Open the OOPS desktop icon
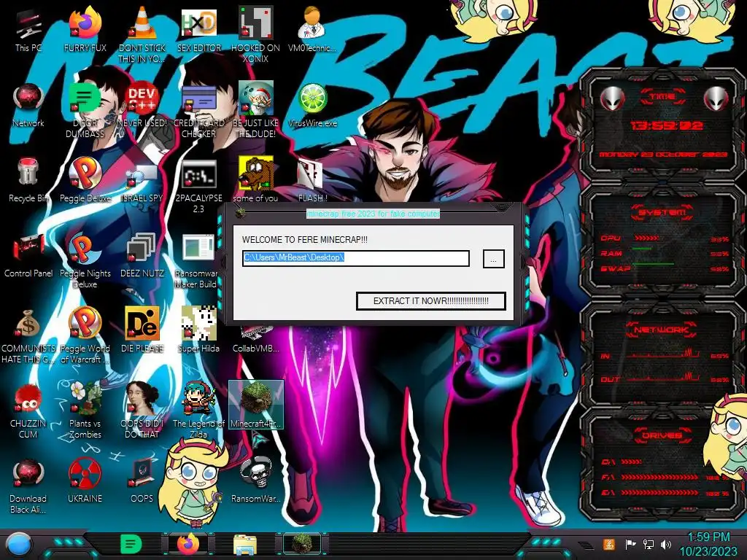This screenshot has height=560, width=747. [142, 481]
